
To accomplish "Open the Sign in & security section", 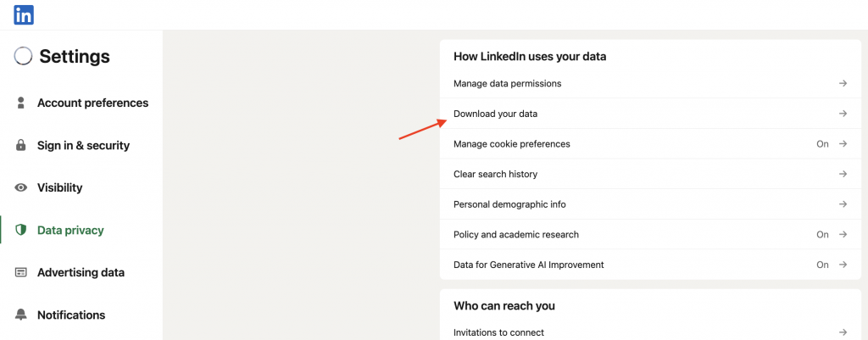I will [83, 146].
